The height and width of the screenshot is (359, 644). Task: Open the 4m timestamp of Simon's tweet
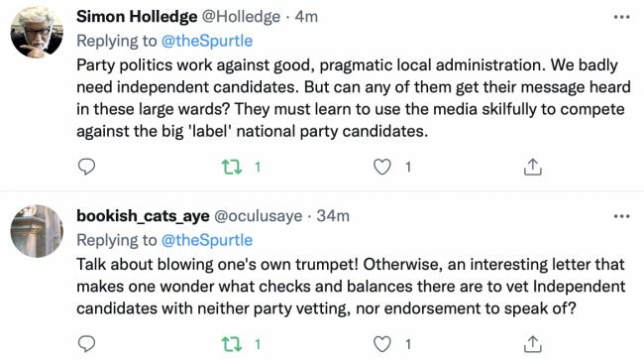point(306,17)
